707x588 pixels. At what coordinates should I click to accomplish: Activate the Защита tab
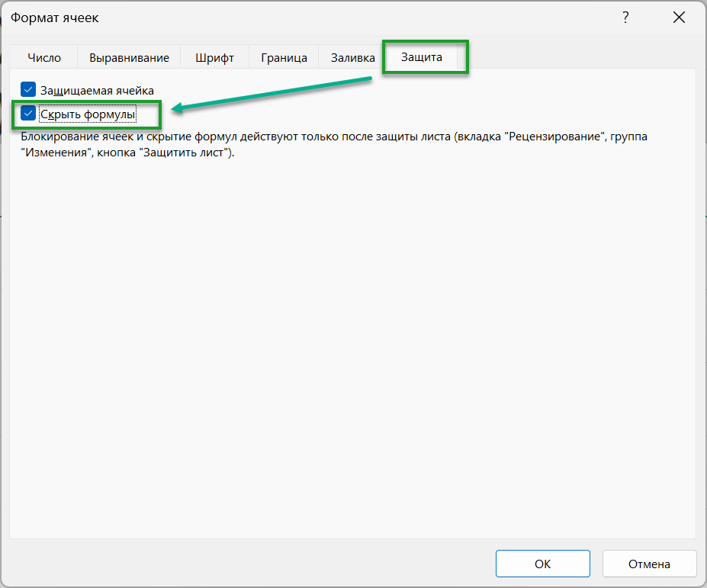click(x=422, y=56)
